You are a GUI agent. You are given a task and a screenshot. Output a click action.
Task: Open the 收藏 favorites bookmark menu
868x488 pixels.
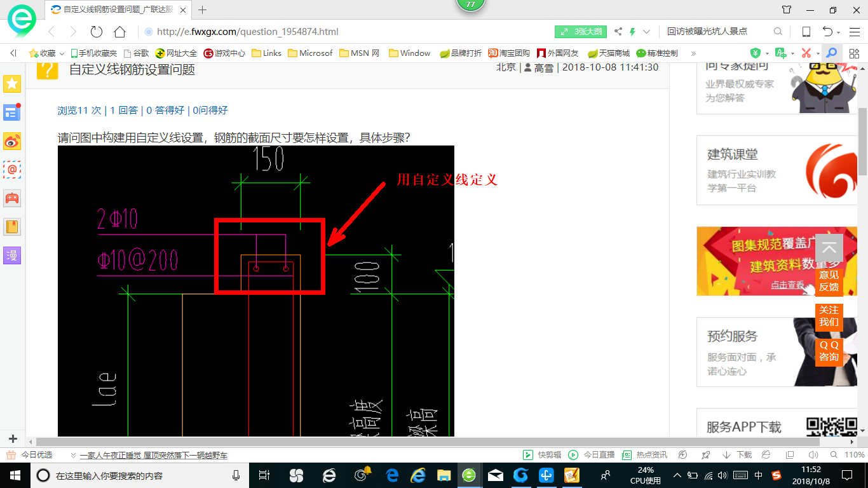coord(46,53)
